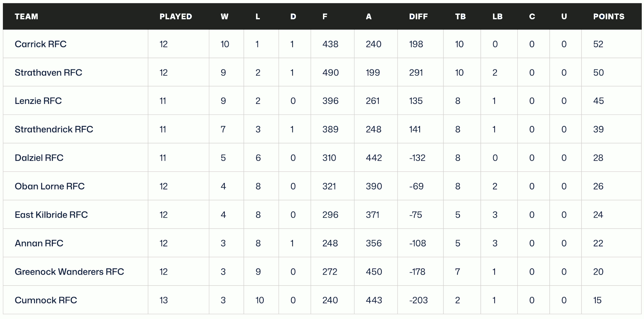Click Oban Lorne RFC team name

pos(50,186)
